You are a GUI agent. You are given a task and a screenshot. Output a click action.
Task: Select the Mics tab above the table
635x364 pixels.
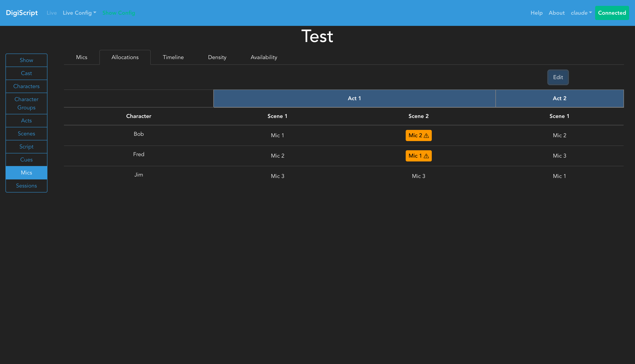point(82,57)
